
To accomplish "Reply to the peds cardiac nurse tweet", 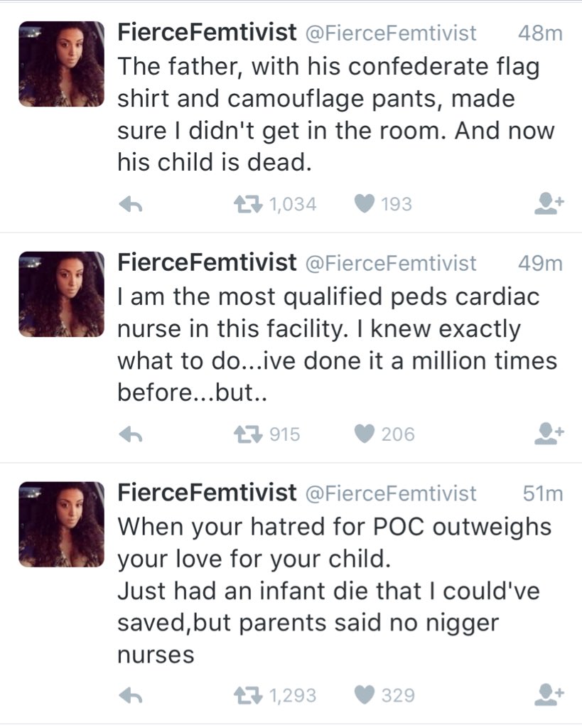I will (x=131, y=434).
